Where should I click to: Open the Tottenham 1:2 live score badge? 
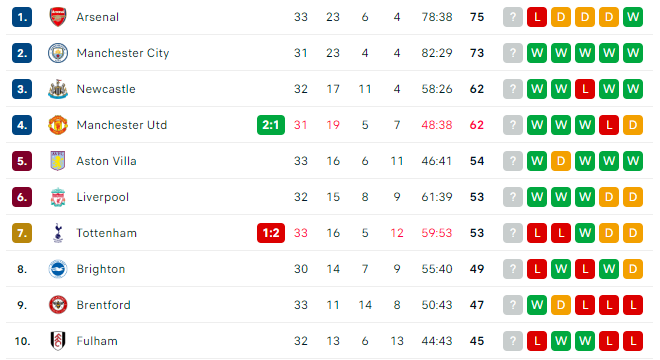pos(271,233)
